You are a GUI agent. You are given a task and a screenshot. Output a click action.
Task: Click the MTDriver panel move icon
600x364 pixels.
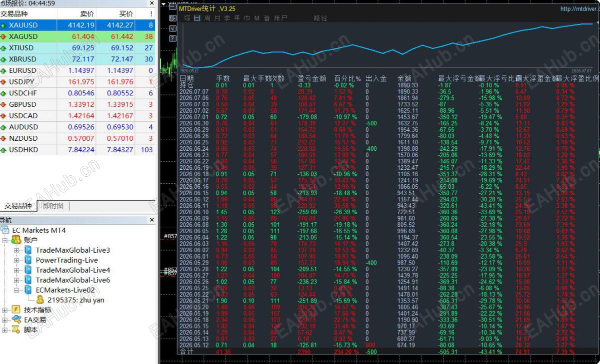pos(173,18)
